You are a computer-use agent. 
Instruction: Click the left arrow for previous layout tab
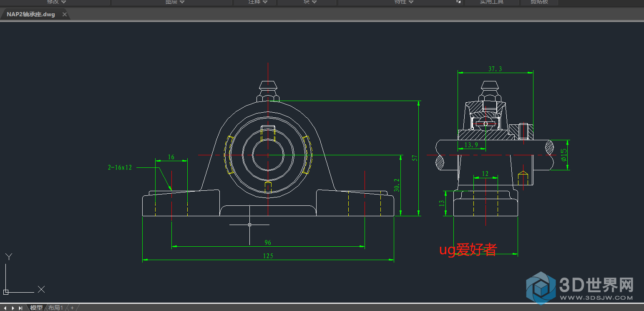click(5, 308)
